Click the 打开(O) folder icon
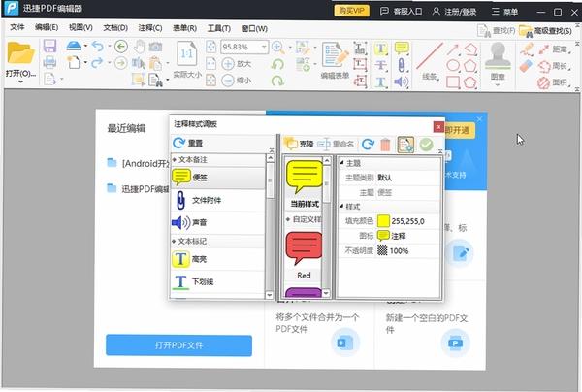 (20, 53)
